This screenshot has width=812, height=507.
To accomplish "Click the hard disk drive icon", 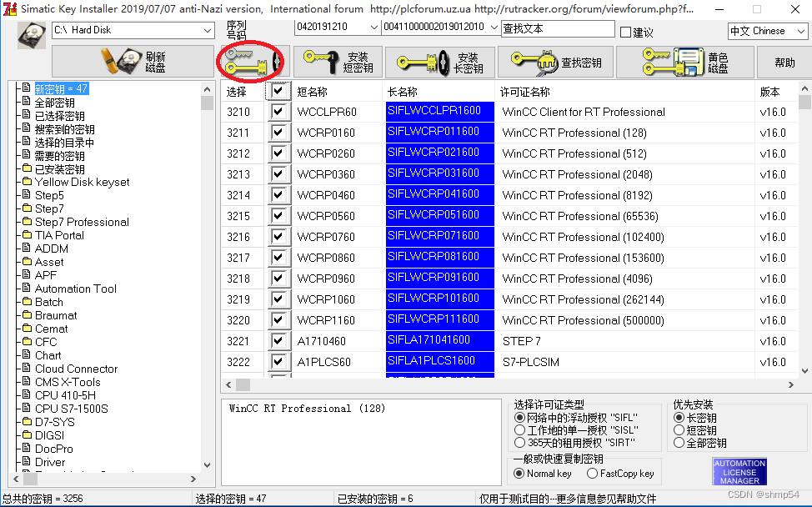I will pos(31,36).
